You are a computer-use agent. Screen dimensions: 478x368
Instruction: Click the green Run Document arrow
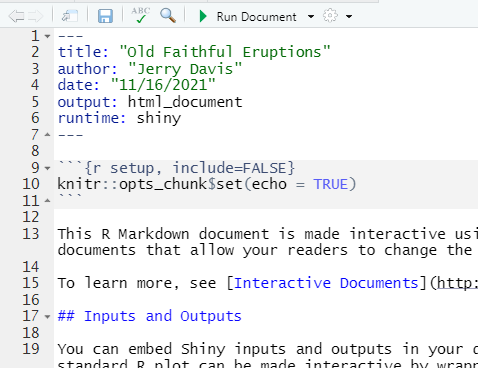pos(202,16)
